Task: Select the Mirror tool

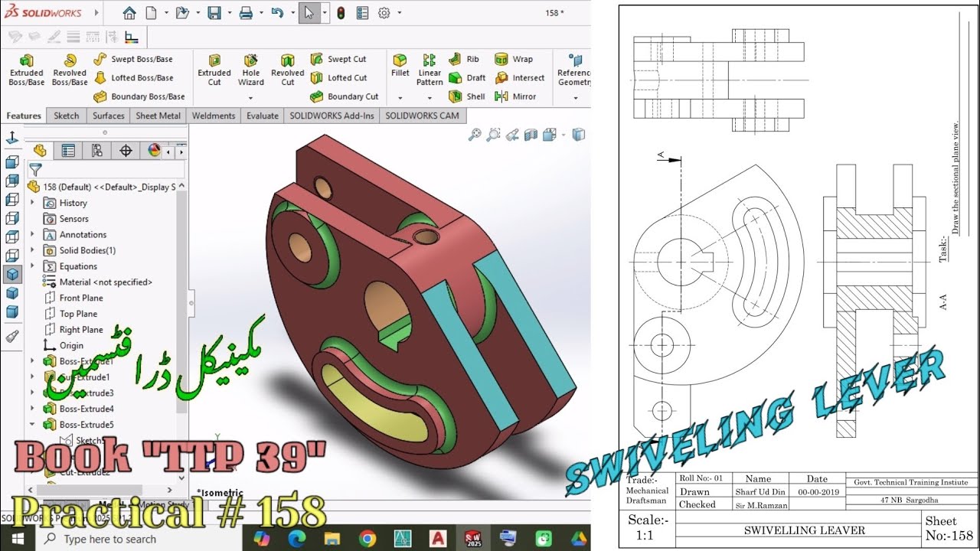Action: (515, 96)
